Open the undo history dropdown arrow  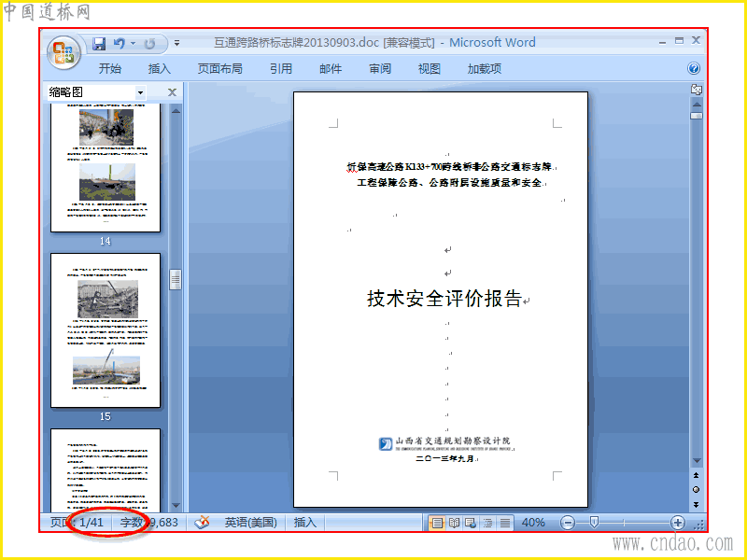[133, 43]
